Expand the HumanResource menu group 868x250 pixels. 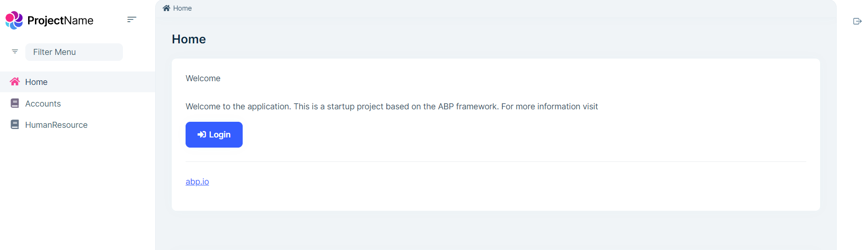(56, 125)
